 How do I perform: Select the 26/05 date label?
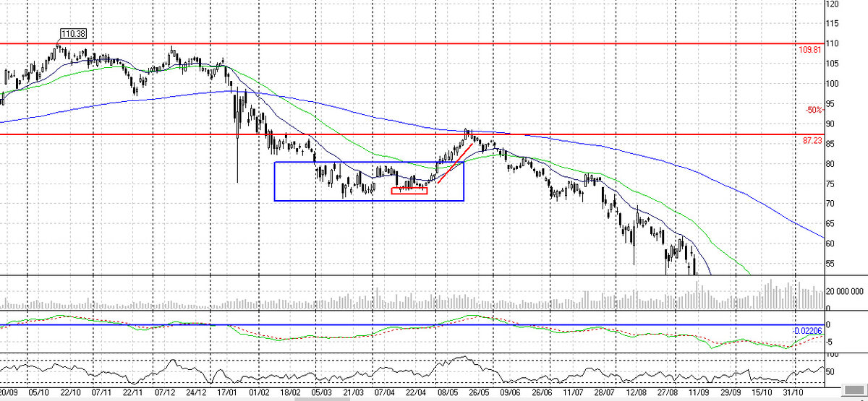479,393
